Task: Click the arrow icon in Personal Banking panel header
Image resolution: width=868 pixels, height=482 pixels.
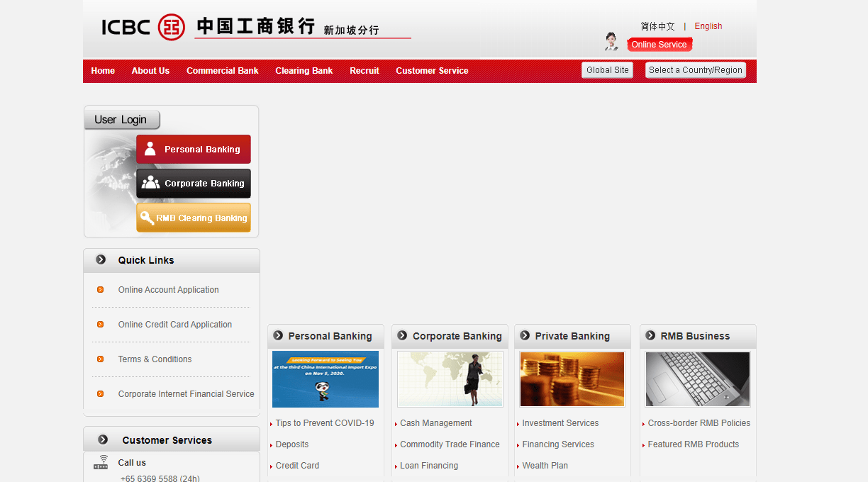Action: [278, 335]
